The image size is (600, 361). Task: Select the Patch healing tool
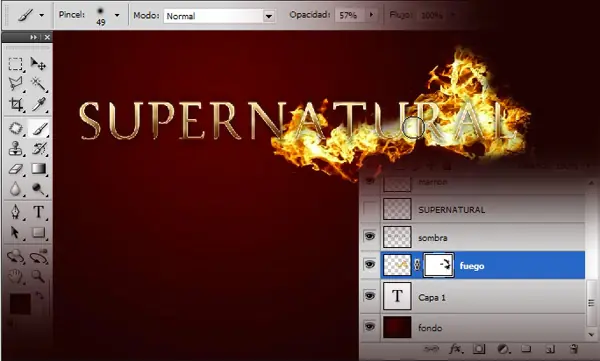(15, 128)
